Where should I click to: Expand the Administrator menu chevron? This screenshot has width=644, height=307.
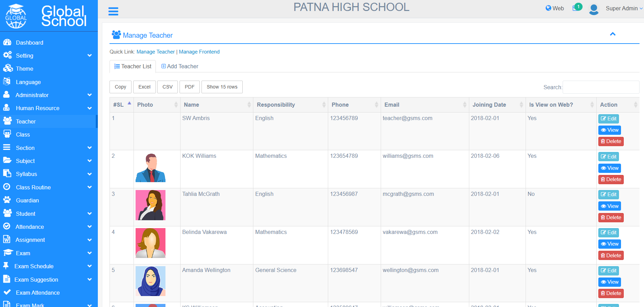click(x=90, y=95)
